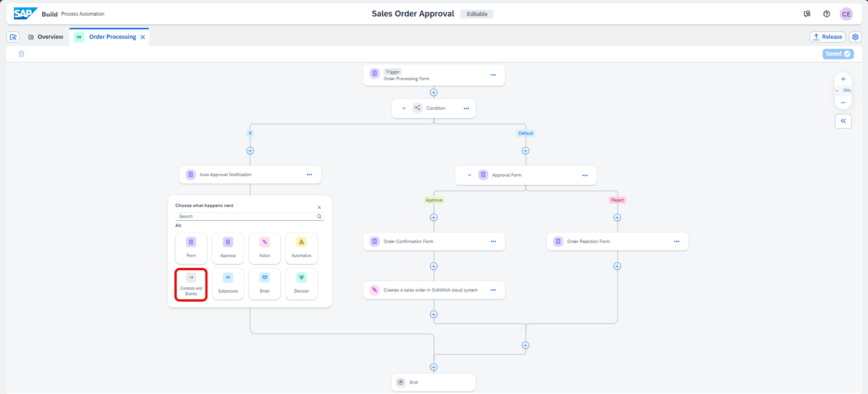Open Order Rejection Form three-dot menu
The width and height of the screenshot is (868, 394).
click(677, 241)
